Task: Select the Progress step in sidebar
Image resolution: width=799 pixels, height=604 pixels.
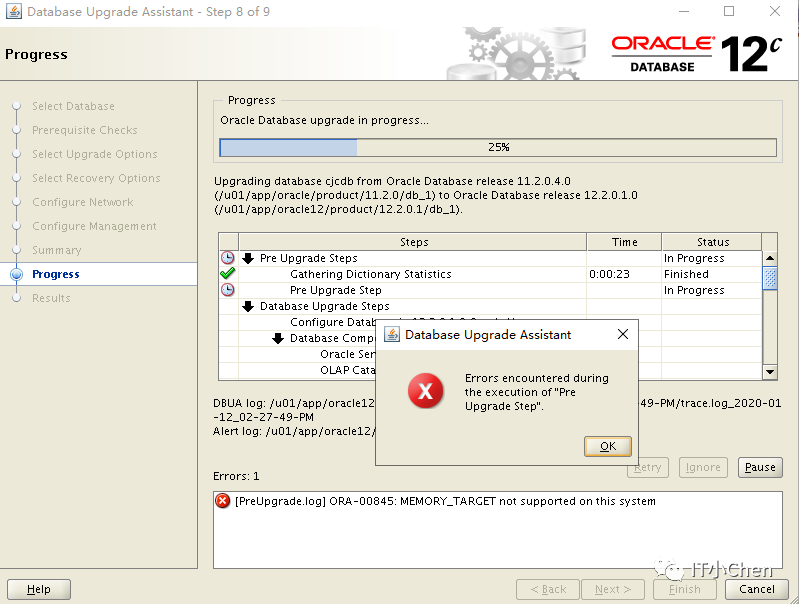Action: 56,274
